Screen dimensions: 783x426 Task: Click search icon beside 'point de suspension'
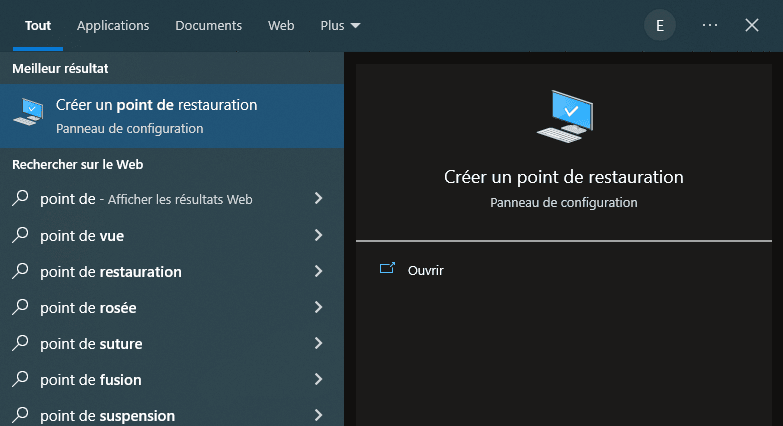pyautogui.click(x=20, y=415)
